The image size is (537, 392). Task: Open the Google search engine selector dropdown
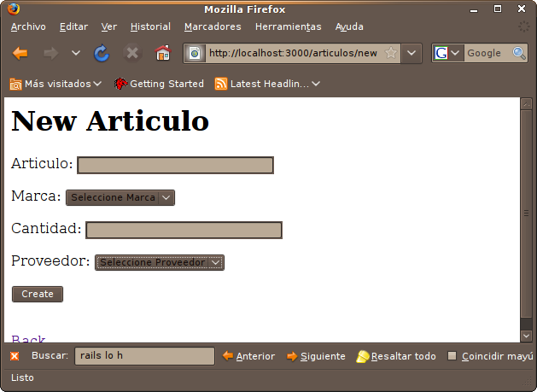[x=447, y=53]
